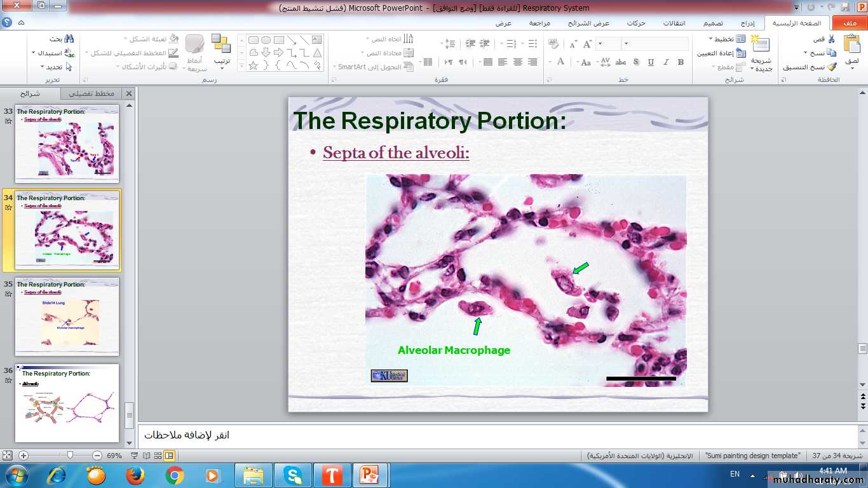Select the Format Painter brush icon
The height and width of the screenshot is (488, 868).
(x=831, y=67)
